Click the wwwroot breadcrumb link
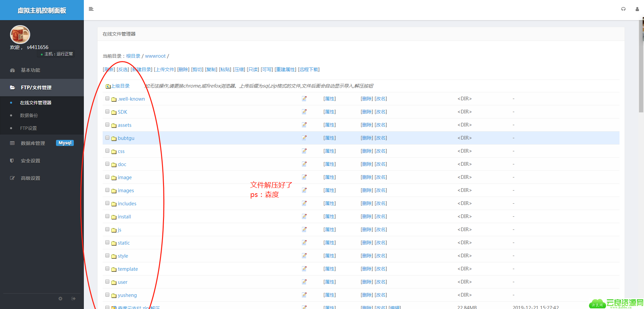Image resolution: width=644 pixels, height=309 pixels. tap(155, 56)
